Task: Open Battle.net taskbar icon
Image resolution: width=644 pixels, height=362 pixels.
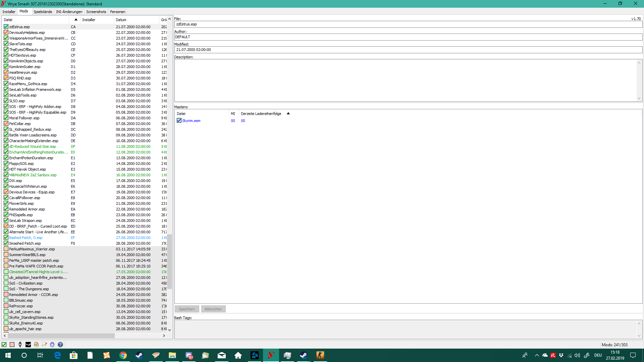Action: click(255, 355)
